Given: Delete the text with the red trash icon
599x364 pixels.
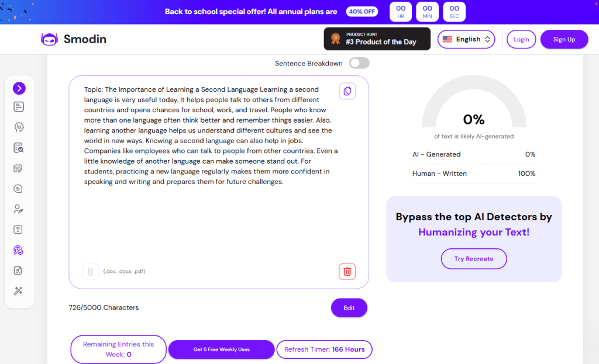Looking at the screenshot, I should (347, 272).
